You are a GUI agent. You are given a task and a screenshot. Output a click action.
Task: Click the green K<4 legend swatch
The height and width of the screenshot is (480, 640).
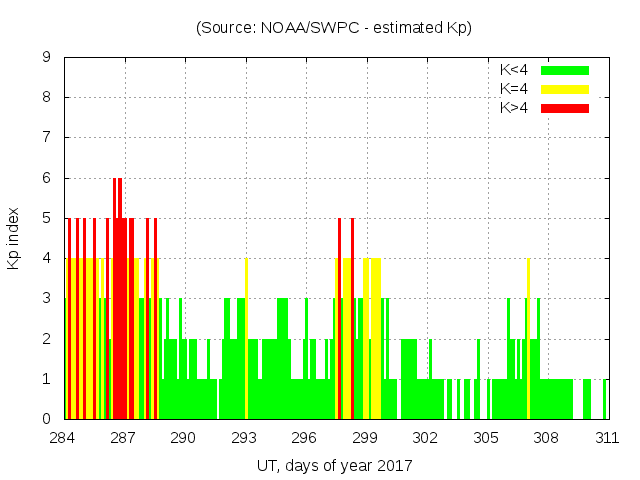(565, 70)
